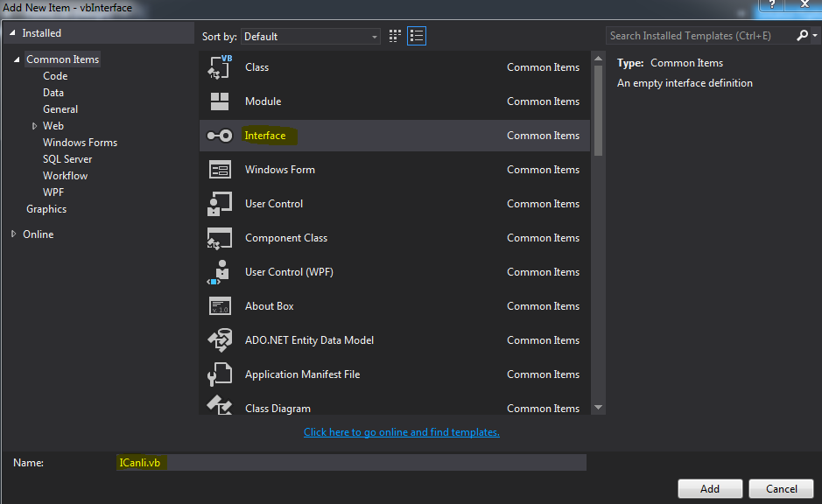Open the online templates link
Image resolution: width=822 pixels, height=504 pixels.
(x=402, y=432)
